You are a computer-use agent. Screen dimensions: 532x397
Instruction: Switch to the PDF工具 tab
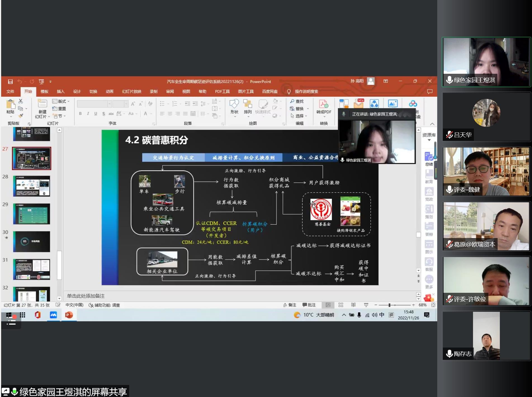click(222, 92)
